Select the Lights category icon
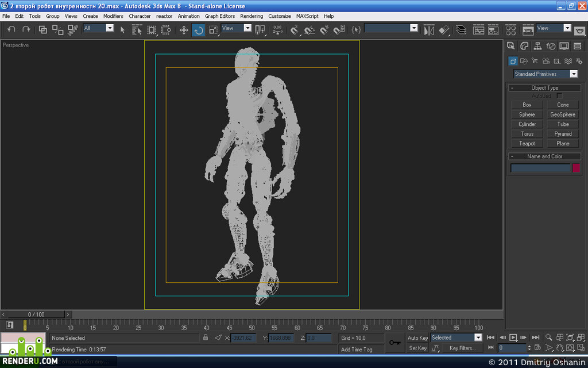Screen dimensions: 588x368 click(x=535, y=61)
